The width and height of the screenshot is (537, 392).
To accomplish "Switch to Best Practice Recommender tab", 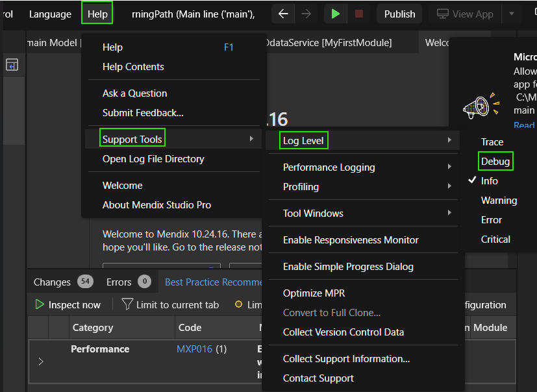I will (213, 282).
